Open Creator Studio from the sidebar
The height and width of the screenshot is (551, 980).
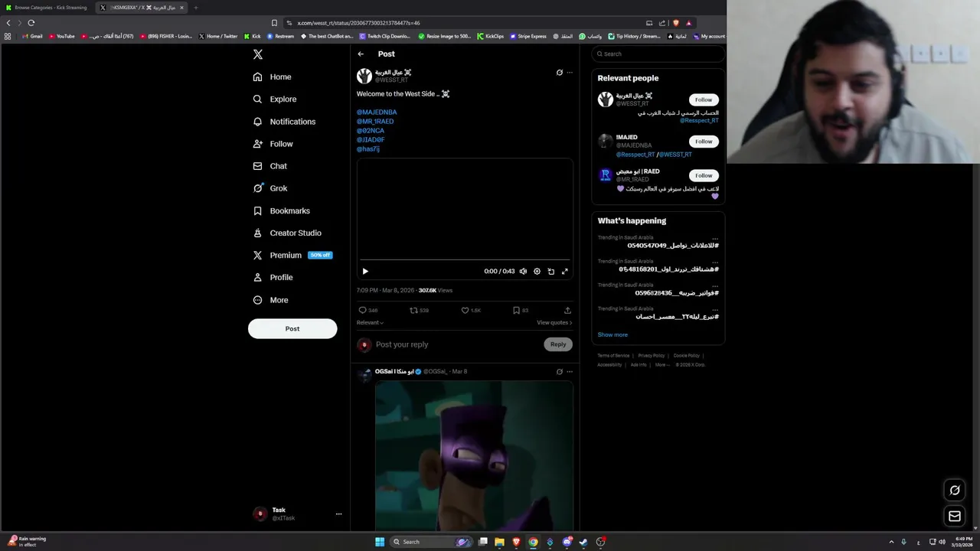tap(287, 233)
